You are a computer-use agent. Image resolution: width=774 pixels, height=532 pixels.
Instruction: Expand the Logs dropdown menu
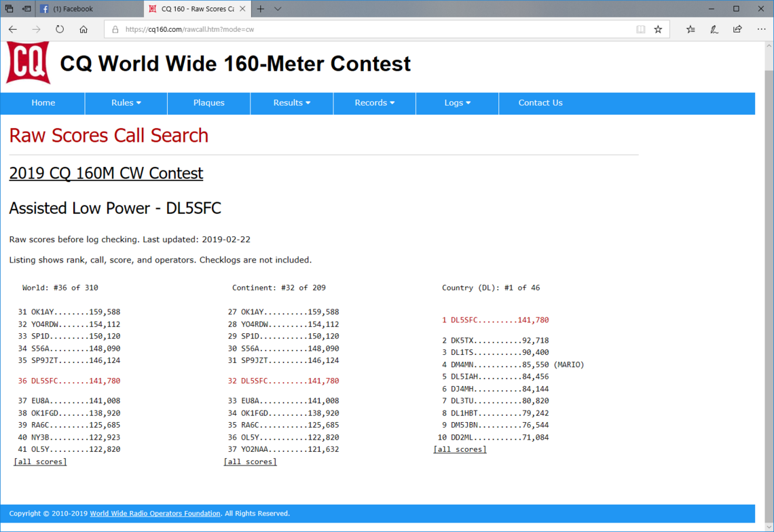click(457, 103)
